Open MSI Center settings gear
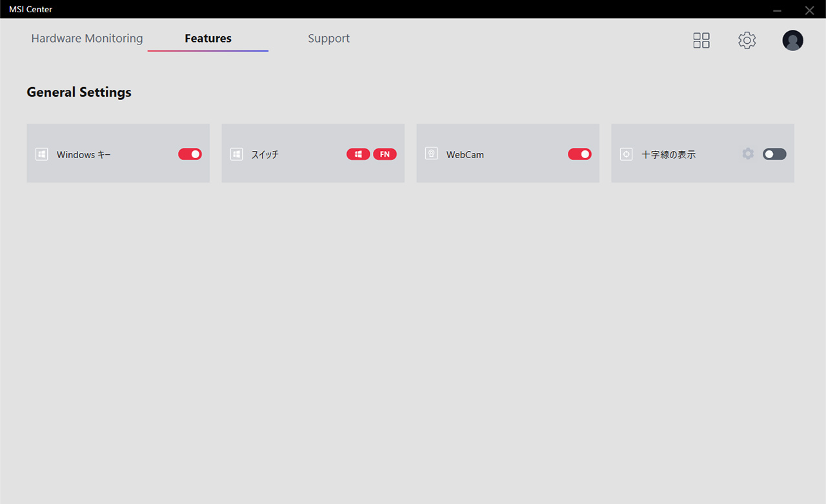826x504 pixels. pyautogui.click(x=747, y=41)
